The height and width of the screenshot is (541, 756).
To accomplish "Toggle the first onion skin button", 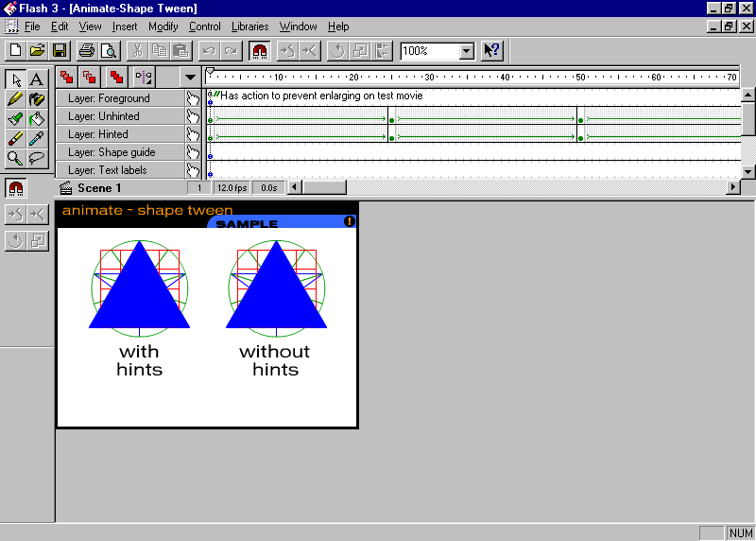I will [66, 78].
